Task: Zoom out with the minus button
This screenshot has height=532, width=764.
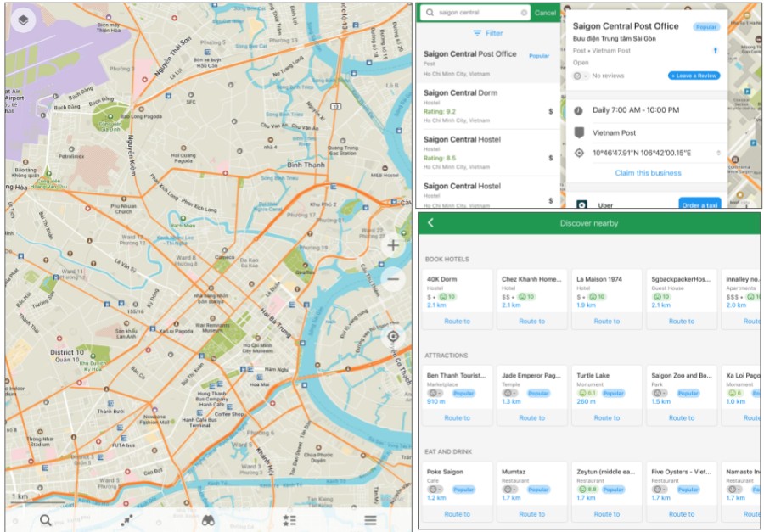Action: [393, 279]
